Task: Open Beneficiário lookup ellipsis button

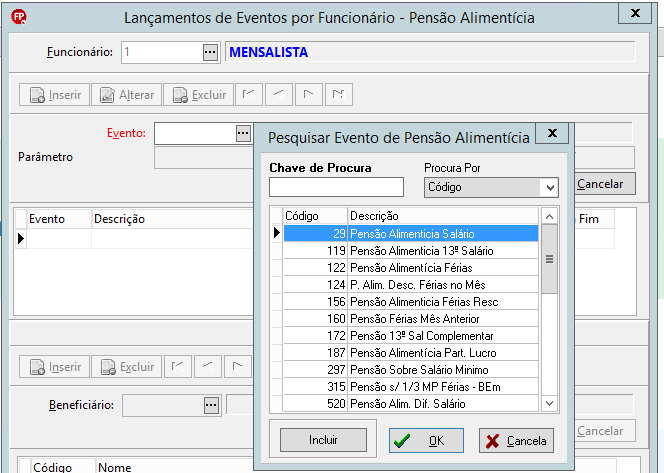Action: (211, 405)
